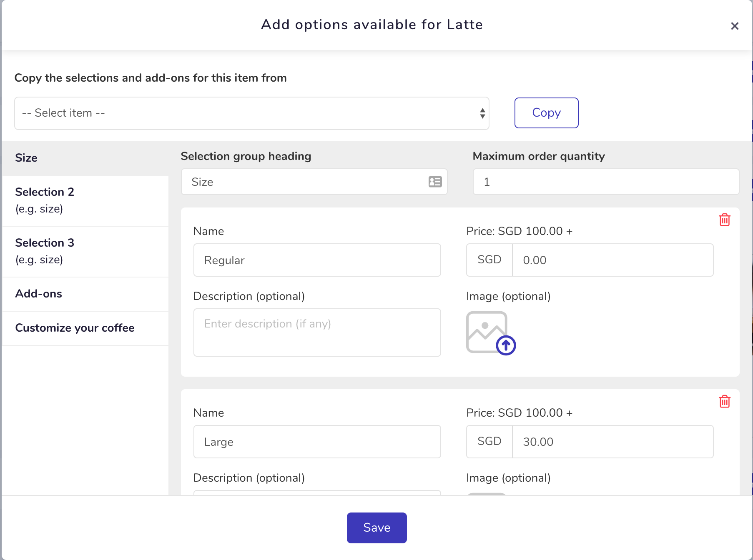
Task: Switch to the Add-ons tab
Action: (x=85, y=294)
